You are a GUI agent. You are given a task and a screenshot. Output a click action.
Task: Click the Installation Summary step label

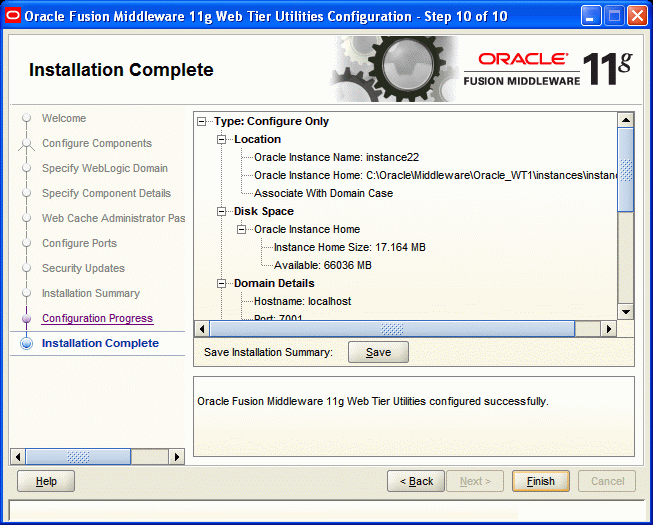coord(91,293)
